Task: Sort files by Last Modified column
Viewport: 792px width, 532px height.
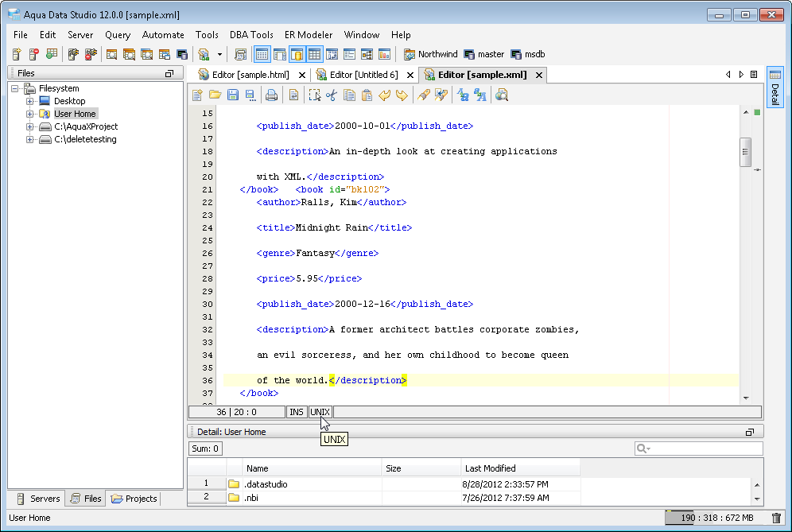Action: [x=491, y=468]
